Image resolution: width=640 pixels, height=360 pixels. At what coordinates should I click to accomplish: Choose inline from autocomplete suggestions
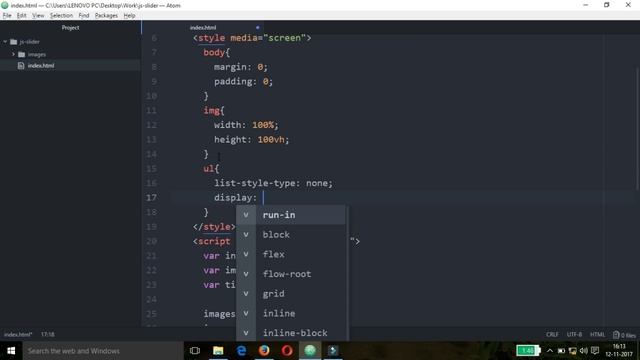[x=291, y=313]
